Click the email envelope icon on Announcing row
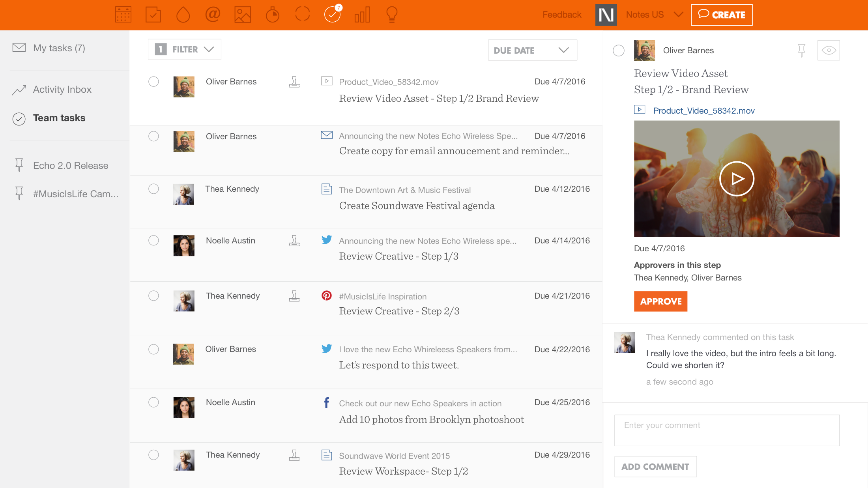Screen dimensions: 868x488 click(x=327, y=135)
